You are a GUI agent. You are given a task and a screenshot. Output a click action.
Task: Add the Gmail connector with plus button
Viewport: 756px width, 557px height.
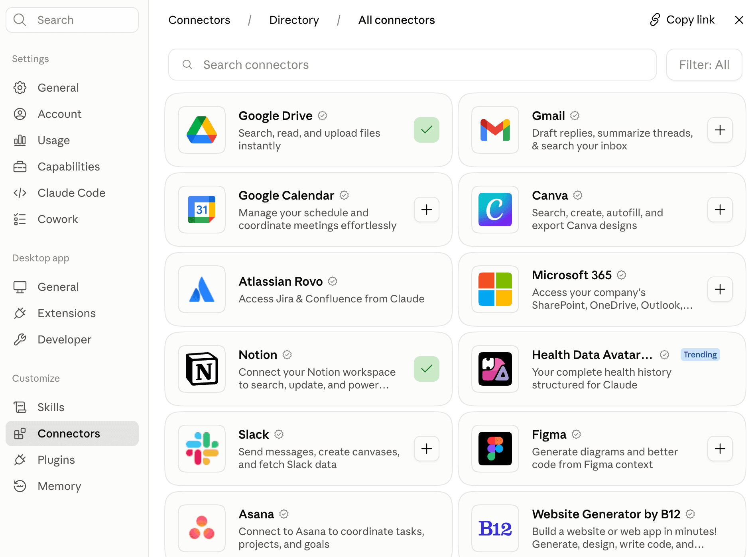tap(720, 130)
